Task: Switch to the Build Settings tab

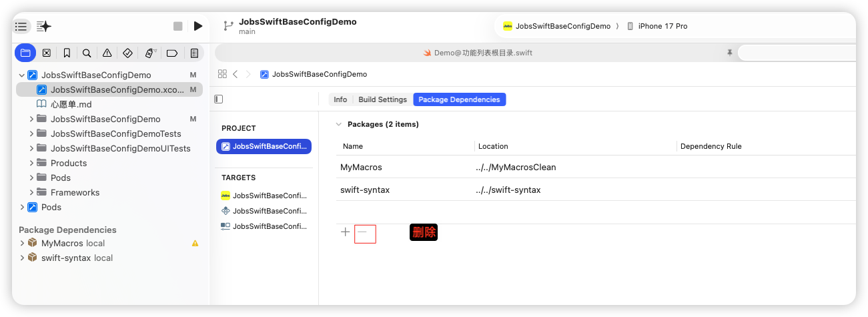Action: 382,99
